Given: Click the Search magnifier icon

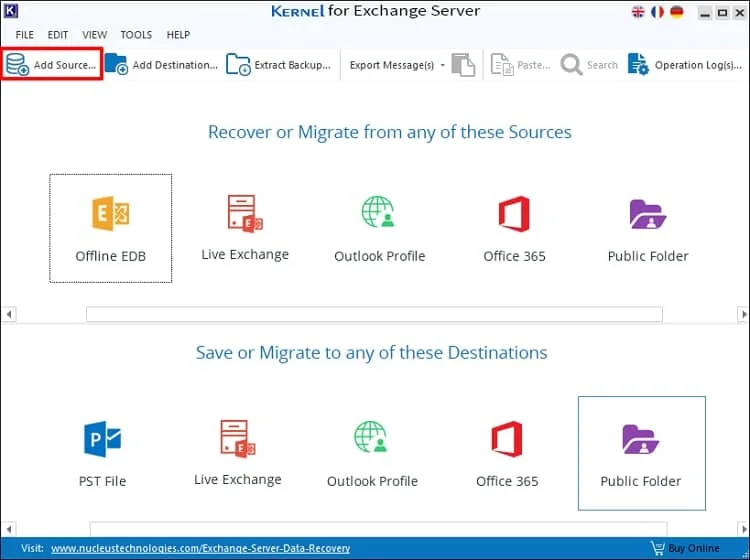Looking at the screenshot, I should pyautogui.click(x=571, y=65).
